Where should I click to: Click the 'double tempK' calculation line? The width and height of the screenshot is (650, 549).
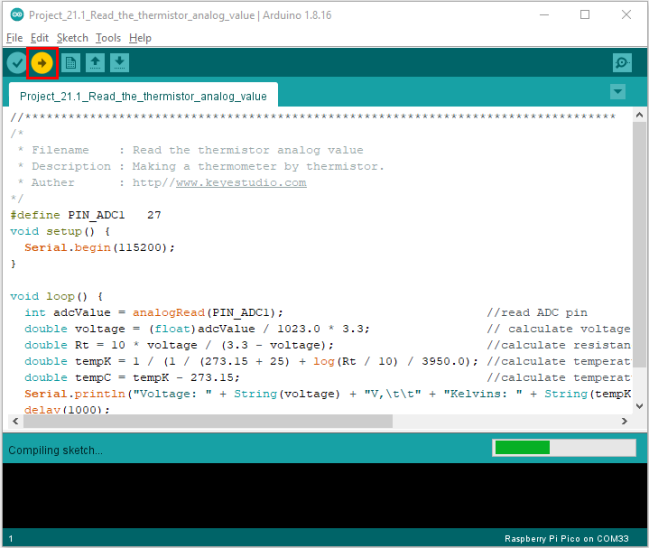[251, 361]
